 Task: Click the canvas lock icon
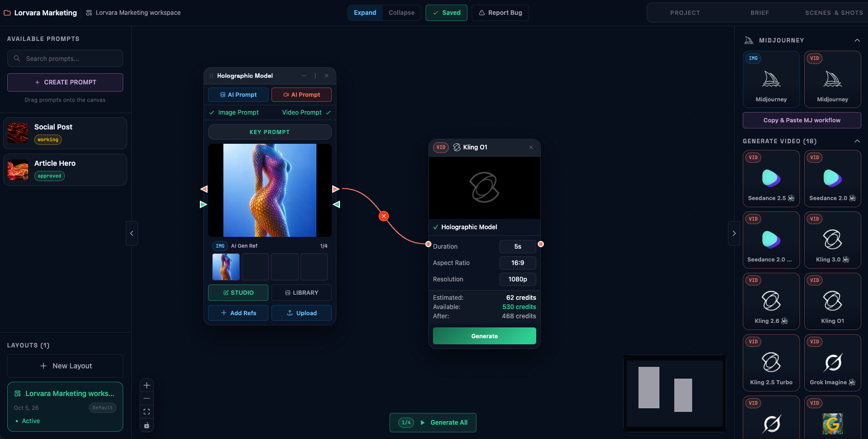click(x=147, y=425)
